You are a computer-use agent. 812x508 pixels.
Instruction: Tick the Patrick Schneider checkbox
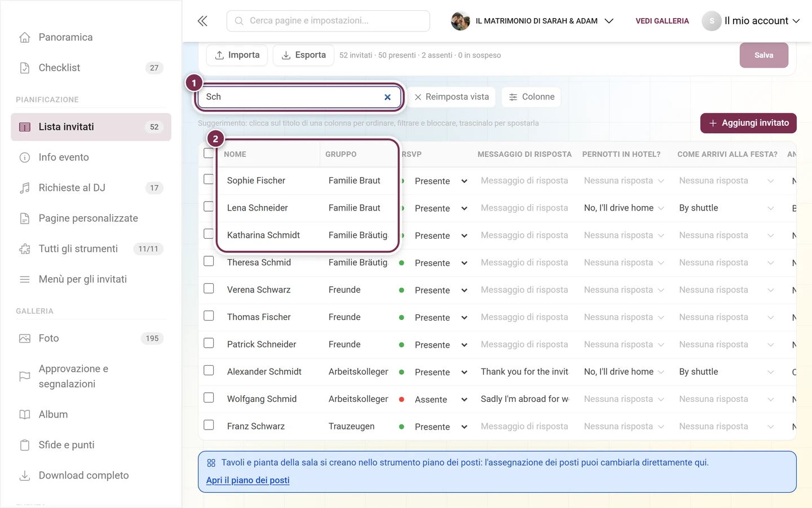[x=209, y=343]
